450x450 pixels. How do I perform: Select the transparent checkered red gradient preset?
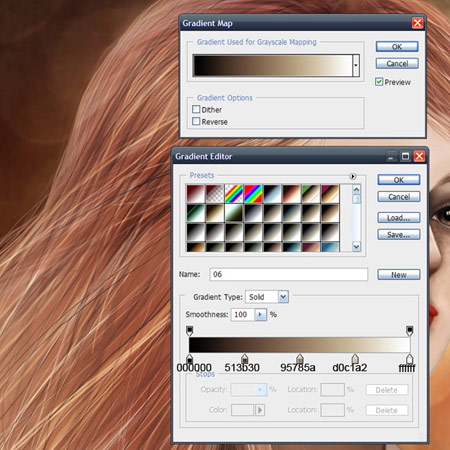point(215,194)
